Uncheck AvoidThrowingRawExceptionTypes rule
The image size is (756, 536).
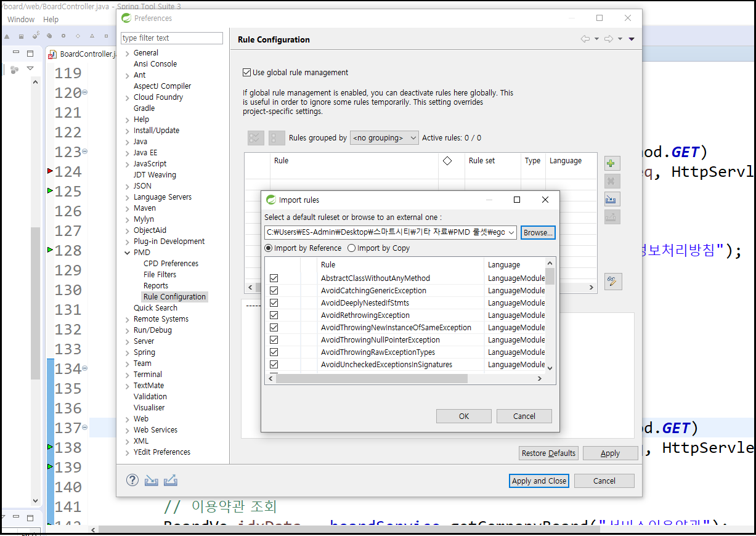[x=274, y=352]
